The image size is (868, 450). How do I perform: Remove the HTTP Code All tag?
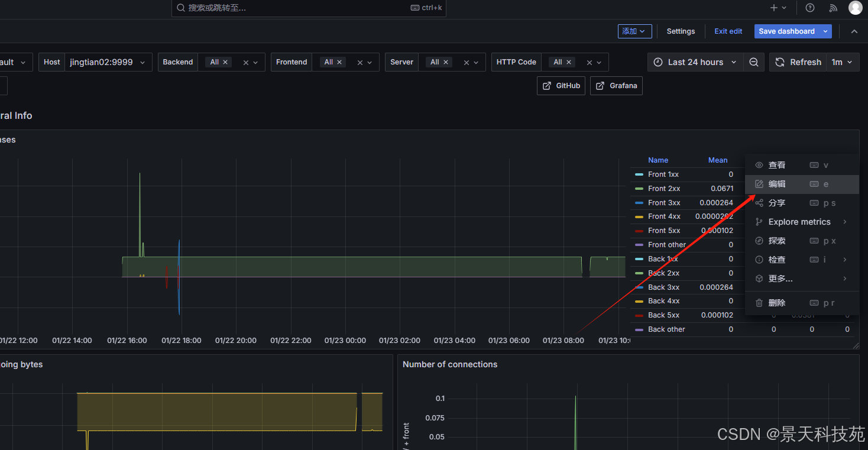coord(569,62)
